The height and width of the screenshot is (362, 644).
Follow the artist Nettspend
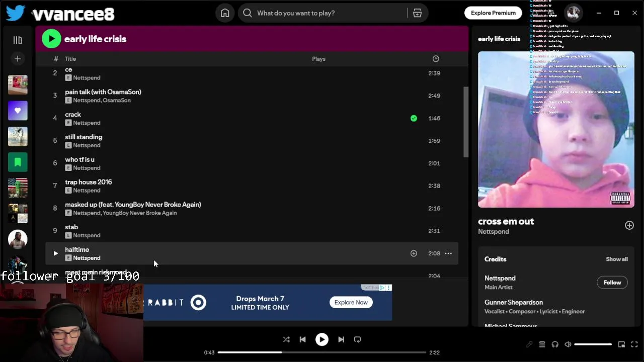point(612,283)
